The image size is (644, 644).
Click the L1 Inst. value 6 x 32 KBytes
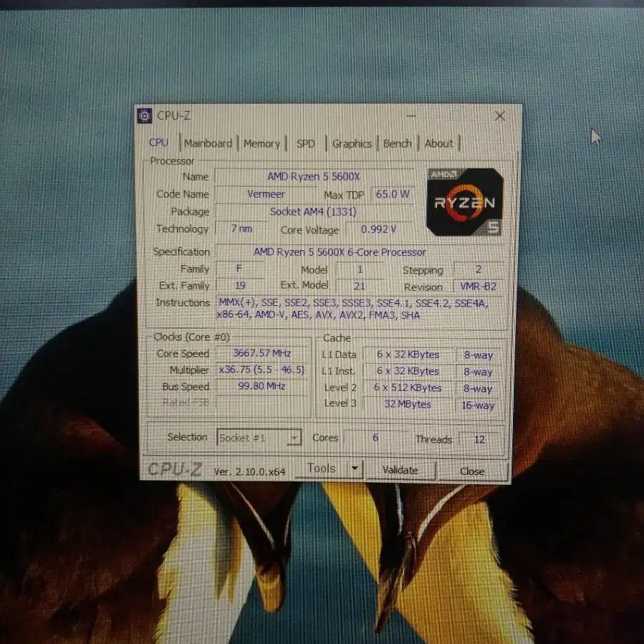pos(408,371)
